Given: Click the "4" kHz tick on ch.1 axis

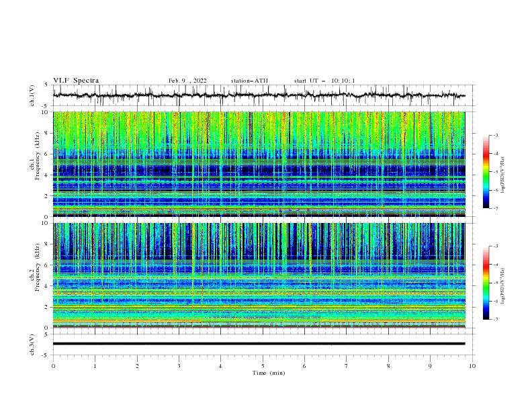Looking at the screenshot, I should tap(47, 175).
